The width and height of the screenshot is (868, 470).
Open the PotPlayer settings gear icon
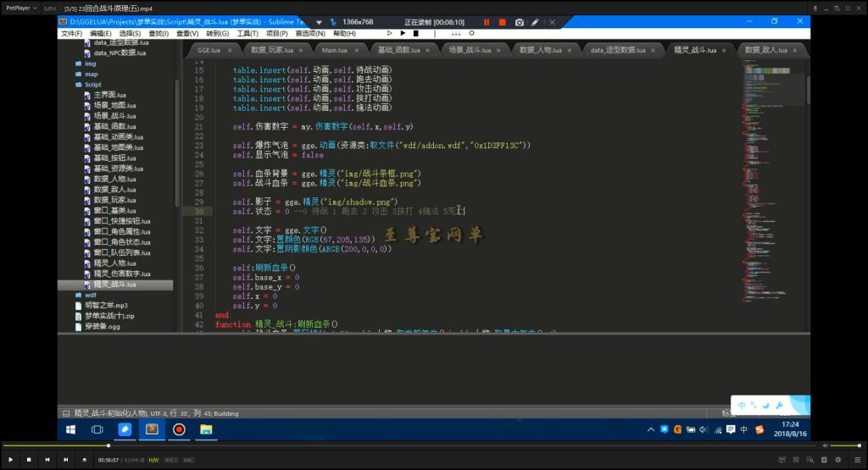coord(838,460)
